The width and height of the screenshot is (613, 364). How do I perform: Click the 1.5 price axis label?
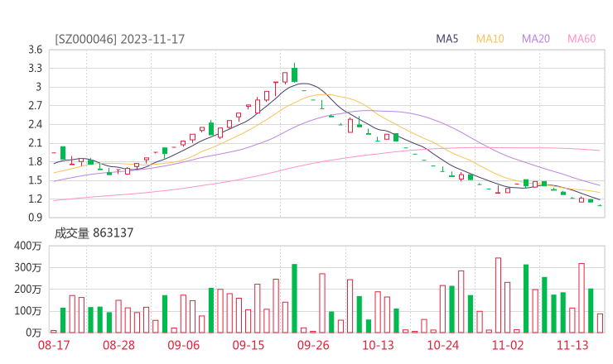pyautogui.click(x=35, y=180)
